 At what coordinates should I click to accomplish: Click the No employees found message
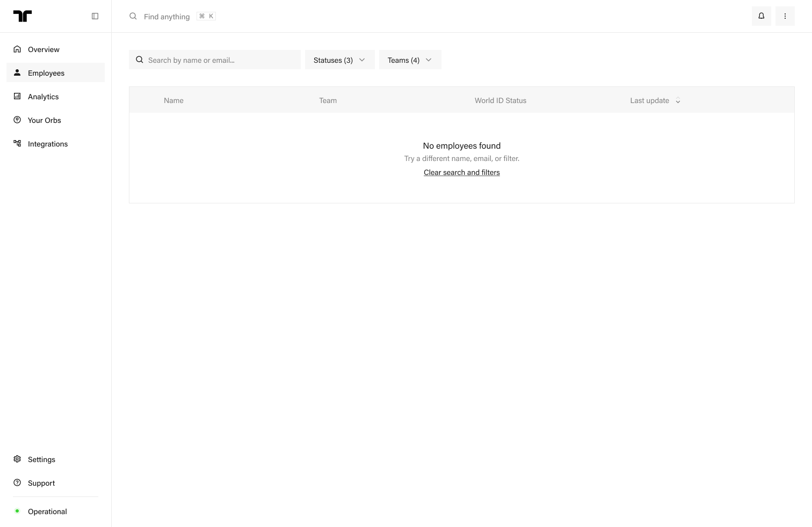point(462,145)
